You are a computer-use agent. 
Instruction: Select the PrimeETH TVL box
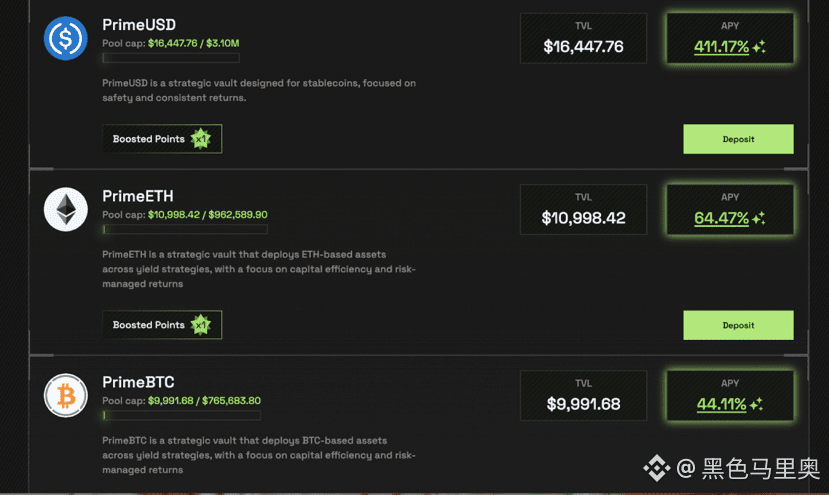click(x=583, y=210)
